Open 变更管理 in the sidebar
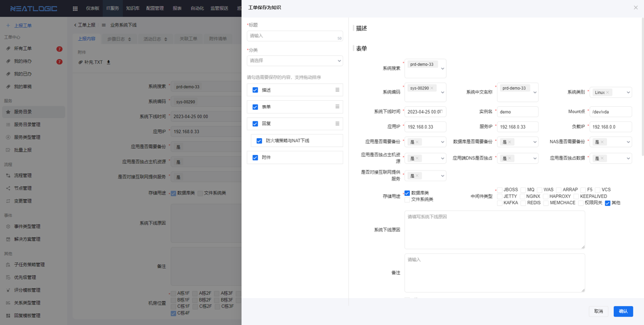 click(33, 201)
